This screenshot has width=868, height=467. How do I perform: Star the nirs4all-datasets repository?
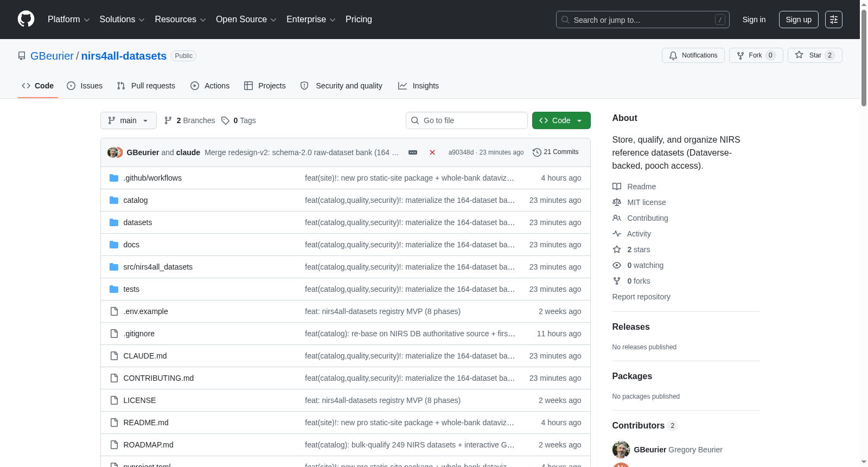coord(815,55)
